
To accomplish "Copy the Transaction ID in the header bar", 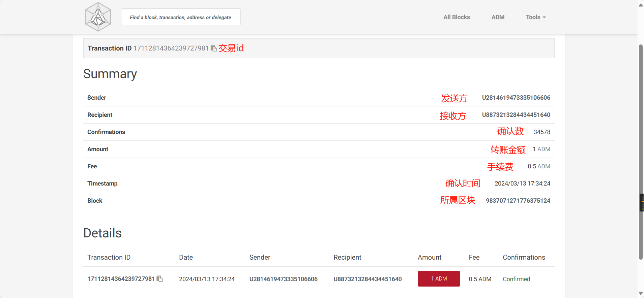I will (x=213, y=48).
